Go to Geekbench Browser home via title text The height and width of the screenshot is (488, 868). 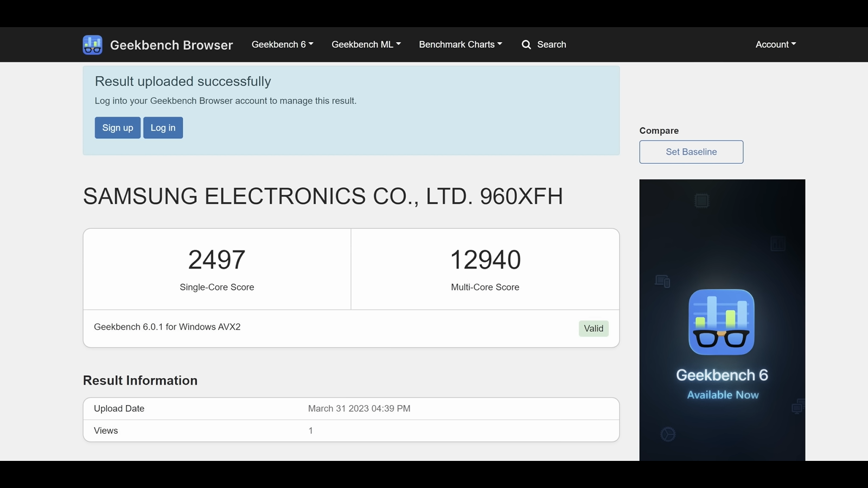pyautogui.click(x=171, y=45)
